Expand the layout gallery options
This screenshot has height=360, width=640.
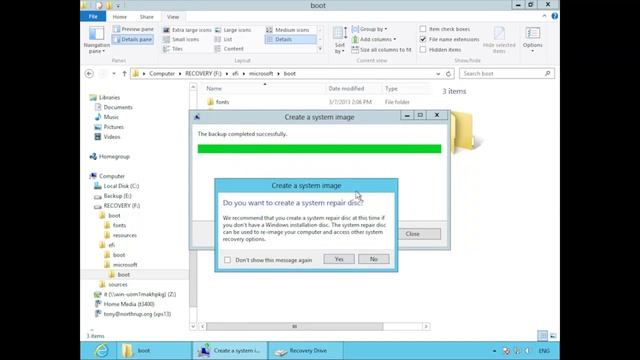tap(320, 49)
